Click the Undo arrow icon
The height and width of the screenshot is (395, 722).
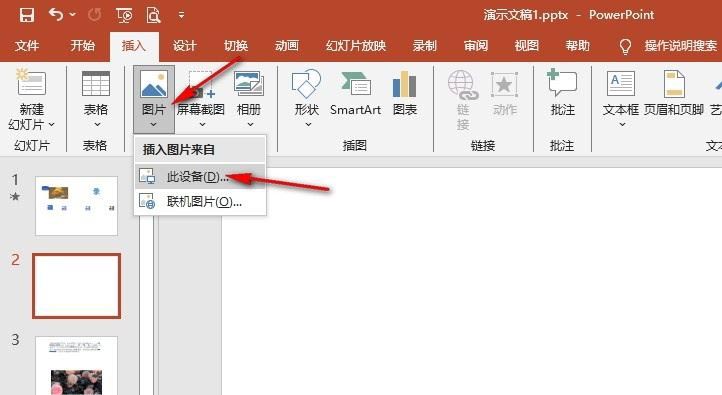click(x=56, y=15)
